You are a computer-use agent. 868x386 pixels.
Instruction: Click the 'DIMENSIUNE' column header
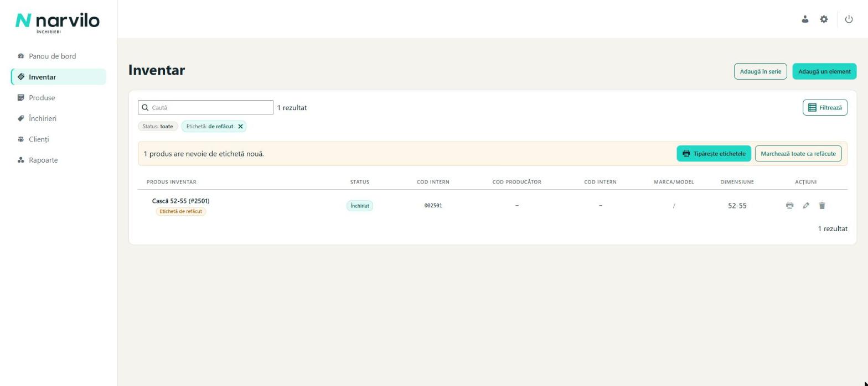(x=737, y=182)
